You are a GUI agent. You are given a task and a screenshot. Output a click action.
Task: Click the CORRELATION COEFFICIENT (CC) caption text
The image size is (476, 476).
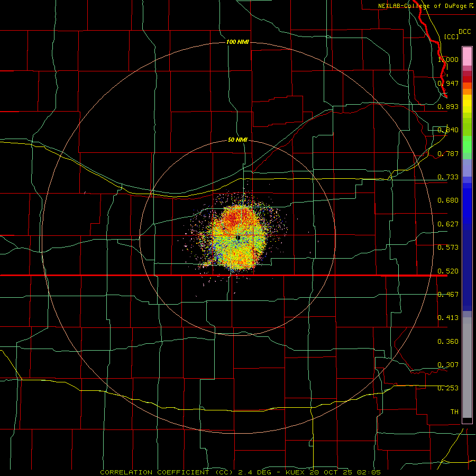point(167,472)
